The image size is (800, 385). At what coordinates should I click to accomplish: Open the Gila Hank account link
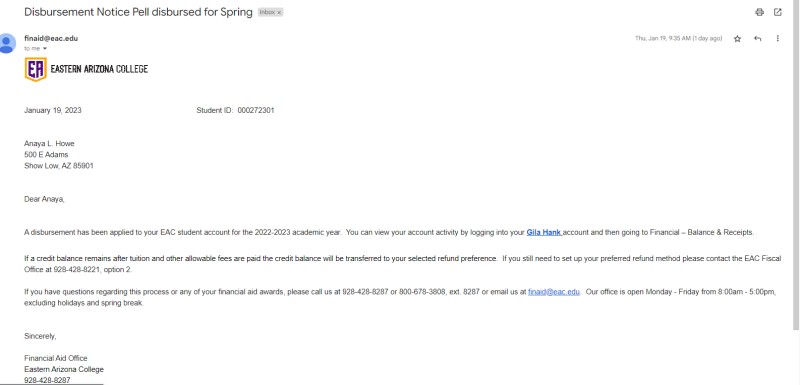click(544, 232)
